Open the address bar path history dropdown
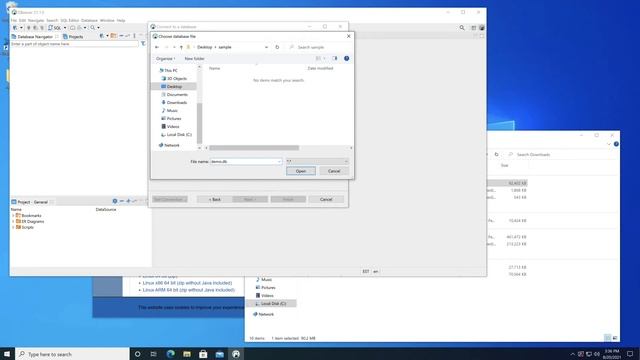The width and height of the screenshot is (640, 360). pyautogui.click(x=267, y=47)
